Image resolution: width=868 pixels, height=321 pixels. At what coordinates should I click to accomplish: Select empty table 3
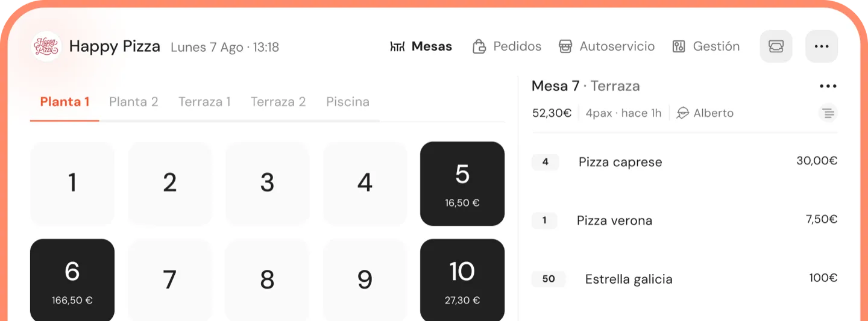click(x=267, y=184)
